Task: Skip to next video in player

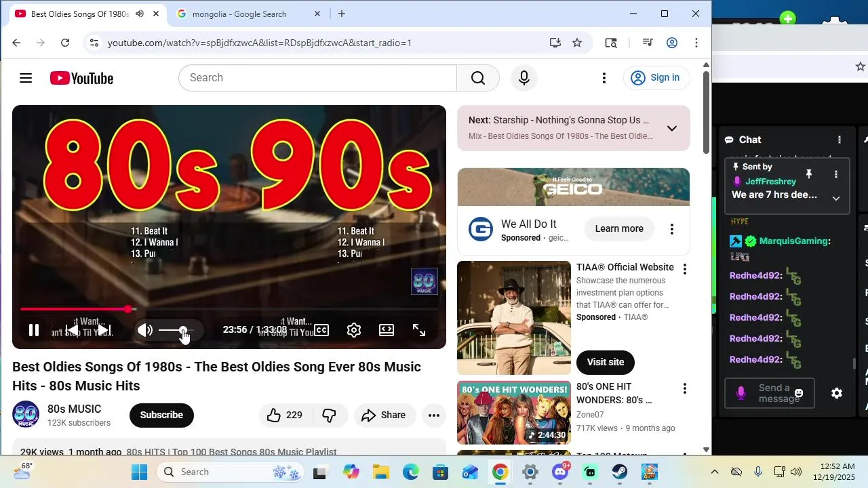Action: tap(104, 330)
